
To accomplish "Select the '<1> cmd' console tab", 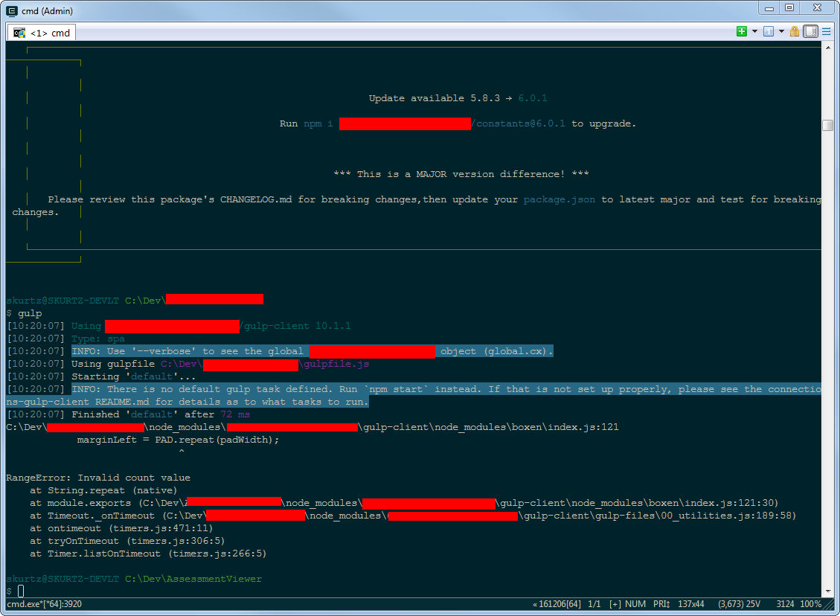I will [x=41, y=33].
